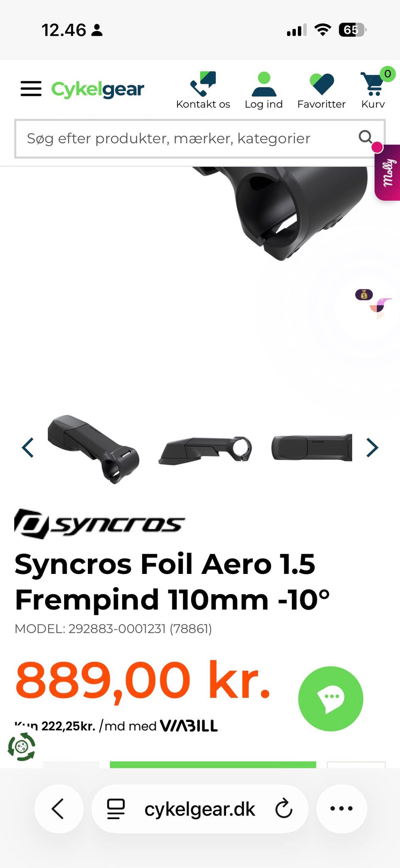Show next product thumbnails

point(372,448)
